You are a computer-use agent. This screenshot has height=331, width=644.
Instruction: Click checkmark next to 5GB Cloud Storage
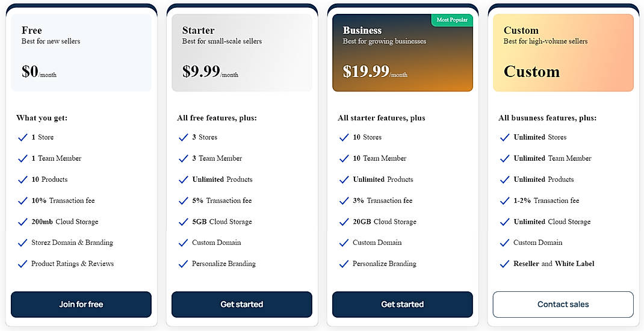184,221
